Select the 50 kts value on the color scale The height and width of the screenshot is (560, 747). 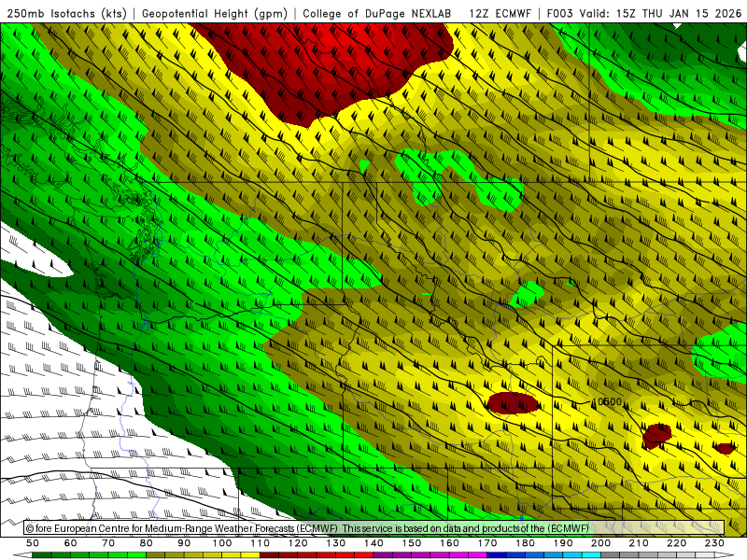click(x=33, y=543)
